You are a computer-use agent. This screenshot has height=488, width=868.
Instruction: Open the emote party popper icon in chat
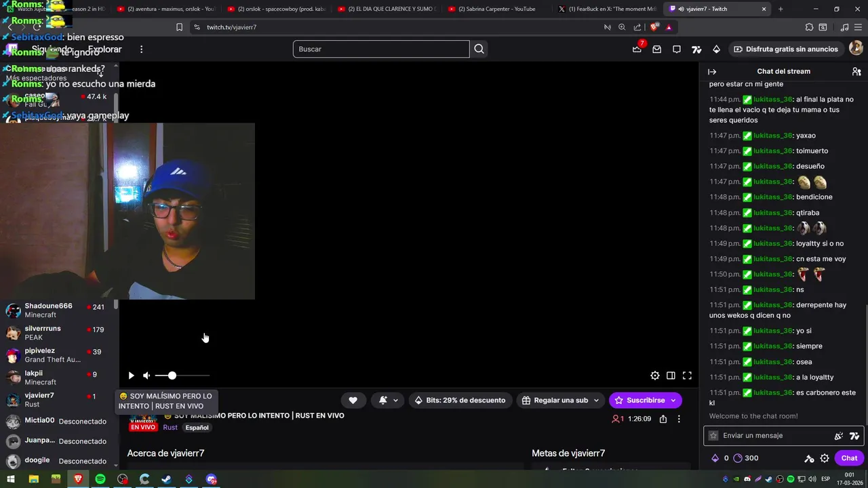click(839, 436)
